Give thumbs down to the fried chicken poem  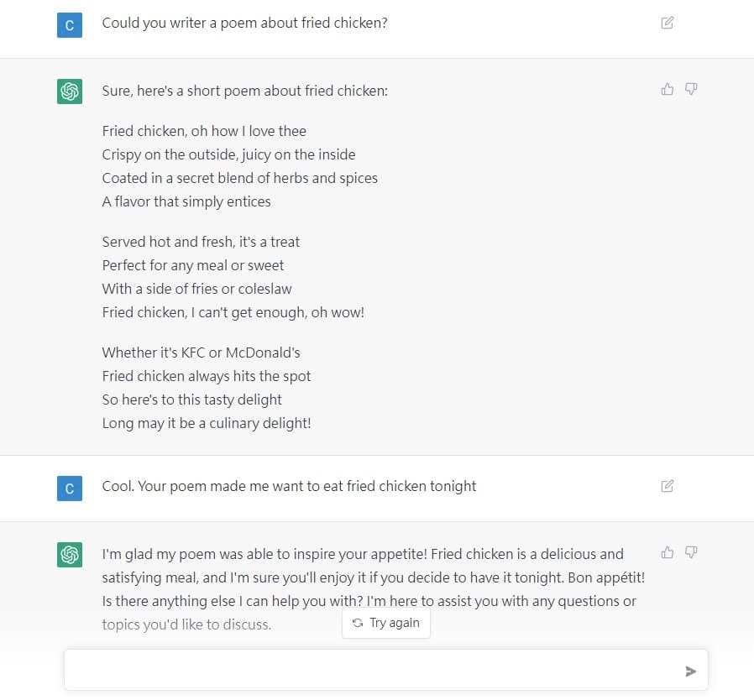[691, 89]
